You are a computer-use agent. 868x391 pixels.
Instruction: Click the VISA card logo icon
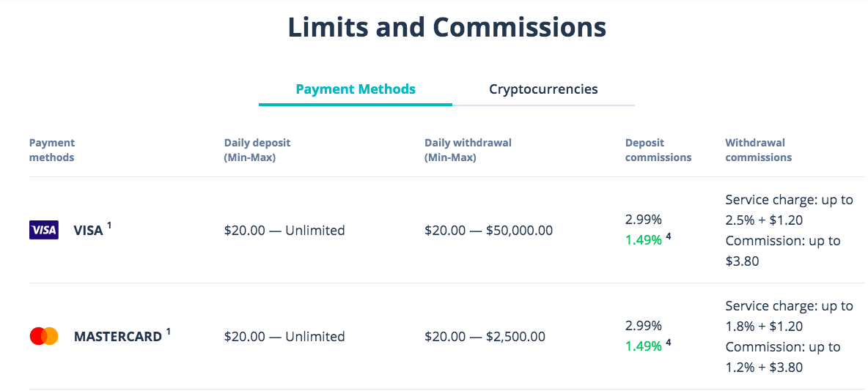pyautogui.click(x=44, y=230)
